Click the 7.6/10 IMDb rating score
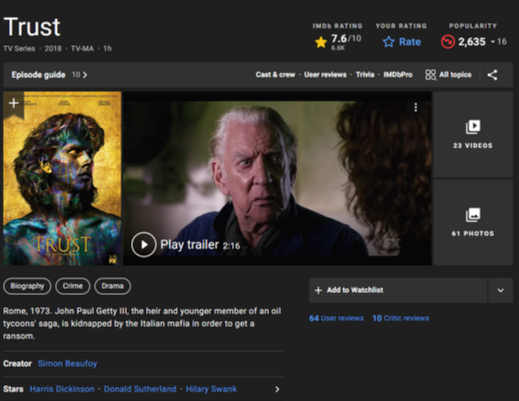Screen dimensions: 519x401 [x=346, y=39]
